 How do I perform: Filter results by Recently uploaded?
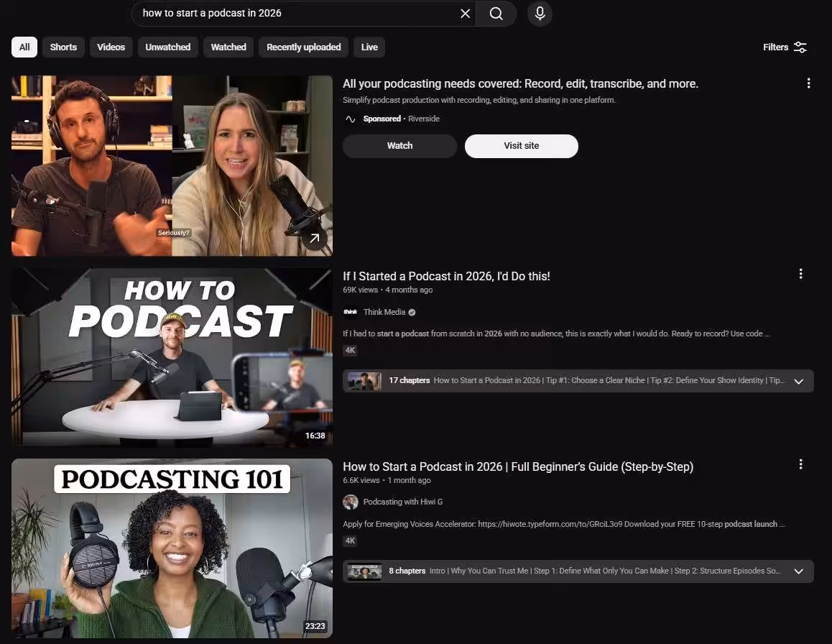(303, 47)
